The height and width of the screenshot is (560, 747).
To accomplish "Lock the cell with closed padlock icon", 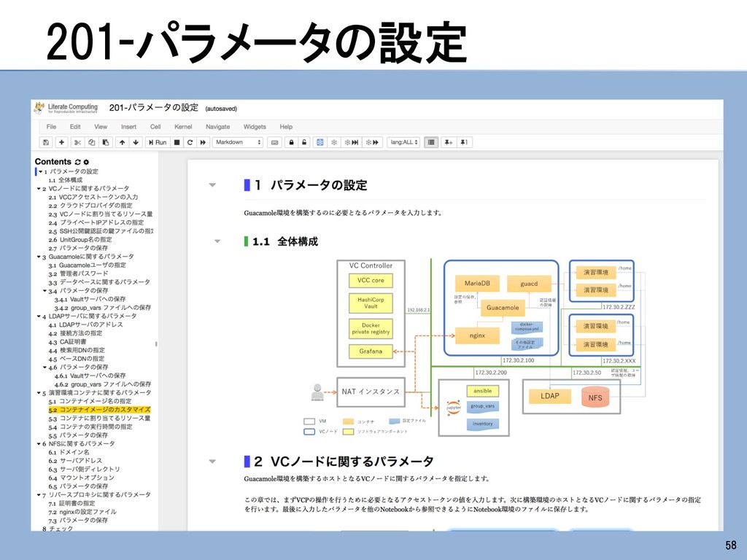I will pyautogui.click(x=291, y=142).
